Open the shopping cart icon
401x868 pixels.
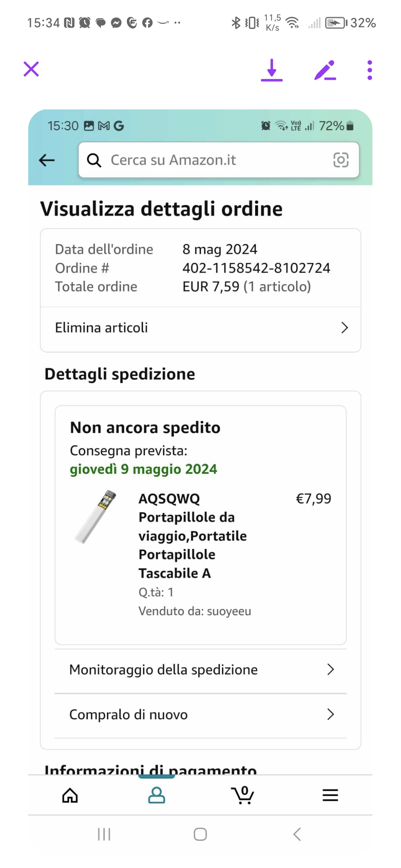tap(243, 795)
